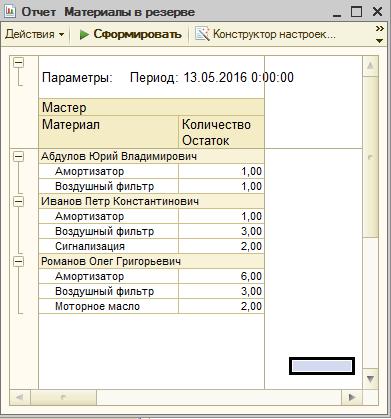Select the Параметры label cell
The width and height of the screenshot is (391, 419).
(x=77, y=77)
